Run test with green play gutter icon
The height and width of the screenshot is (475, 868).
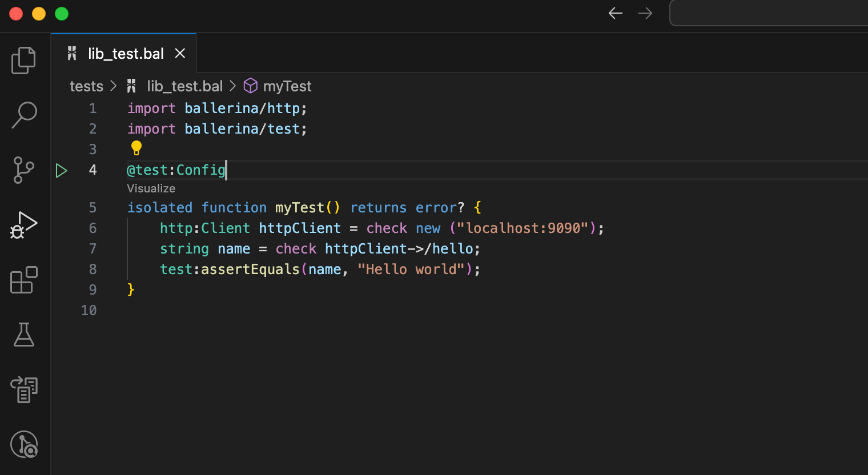(62, 170)
